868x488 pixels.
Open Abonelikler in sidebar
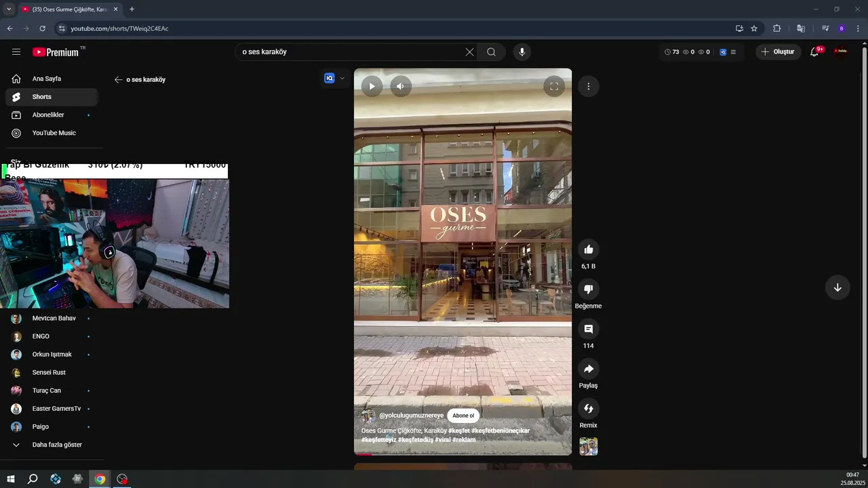[x=52, y=115]
